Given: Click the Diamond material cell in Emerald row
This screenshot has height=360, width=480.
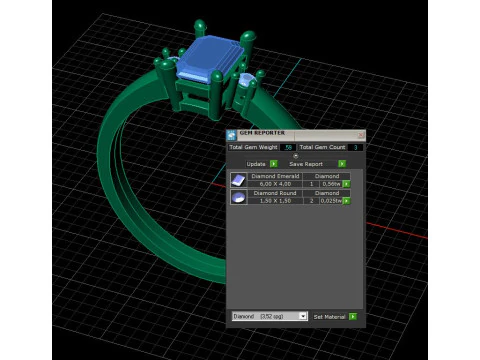Looking at the screenshot, I should point(327,176).
